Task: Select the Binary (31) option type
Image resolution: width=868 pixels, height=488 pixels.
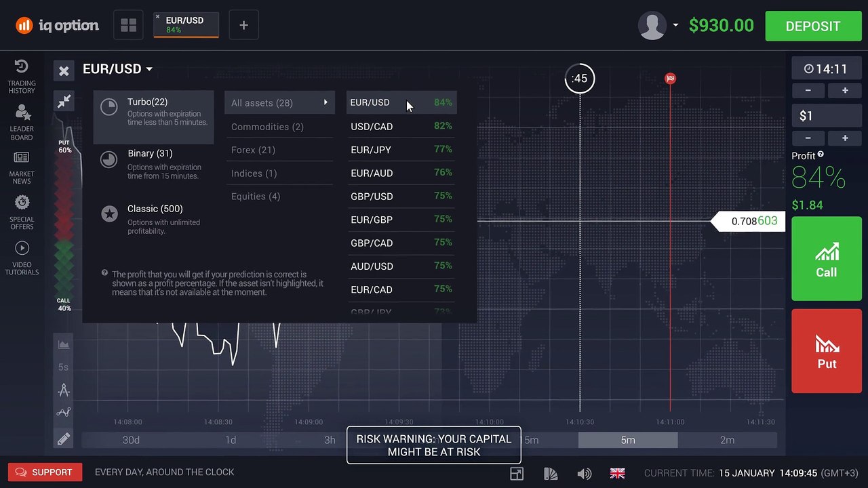Action: click(154, 164)
